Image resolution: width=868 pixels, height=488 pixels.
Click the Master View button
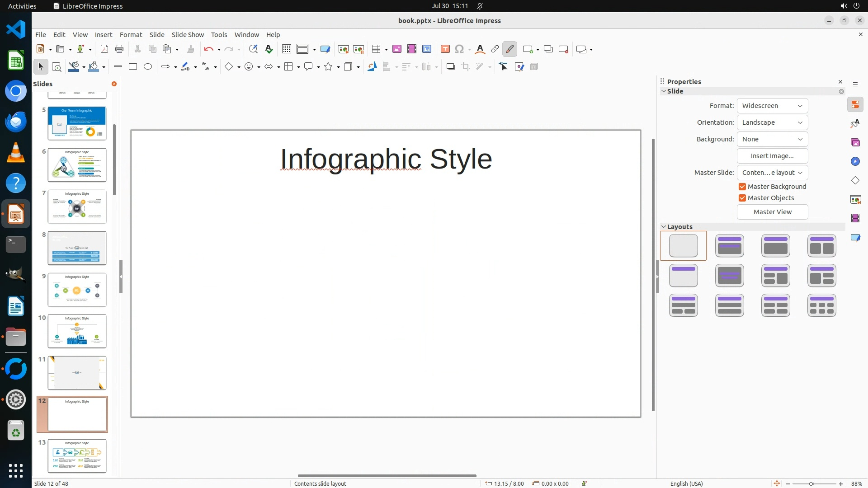point(772,212)
